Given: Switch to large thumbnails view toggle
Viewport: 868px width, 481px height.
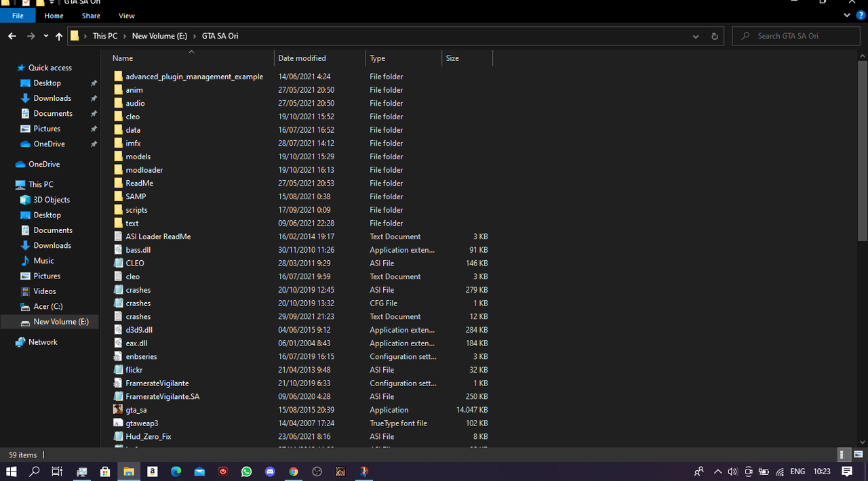Looking at the screenshot, I should 857,455.
